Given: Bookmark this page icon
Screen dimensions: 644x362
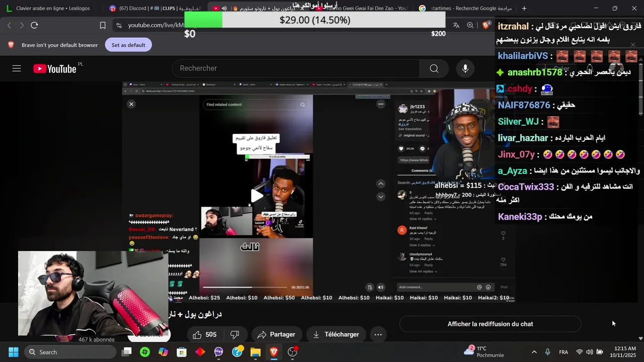Looking at the screenshot, I should 103,25.
